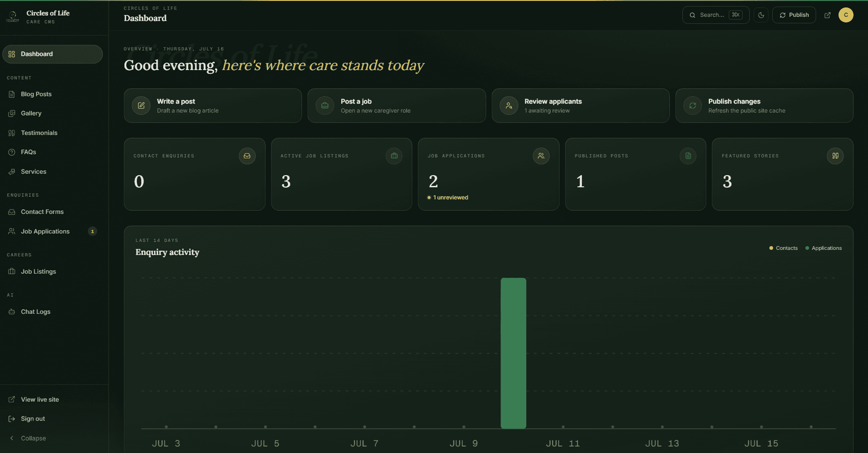Toggle dark mode moon icon
The width and height of the screenshot is (868, 453).
tap(761, 15)
